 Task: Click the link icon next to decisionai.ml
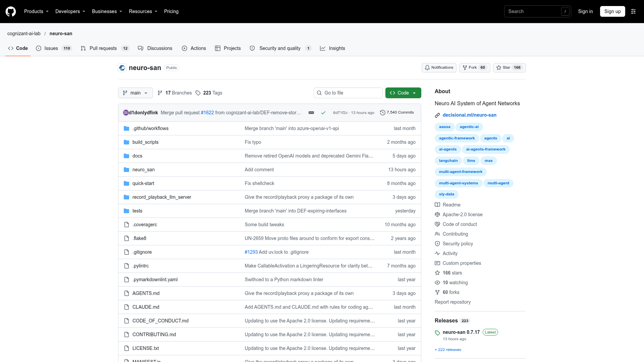point(437,115)
